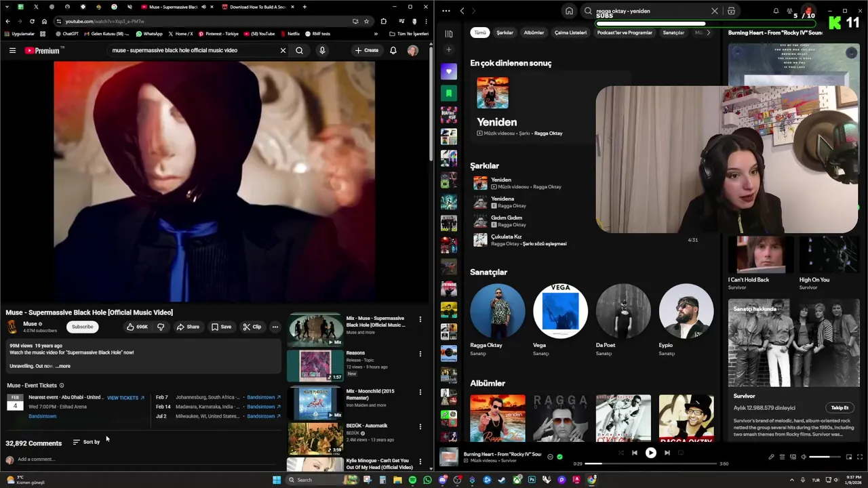Open the comments Sort by menu
This screenshot has height=488, width=868.
coord(86,442)
